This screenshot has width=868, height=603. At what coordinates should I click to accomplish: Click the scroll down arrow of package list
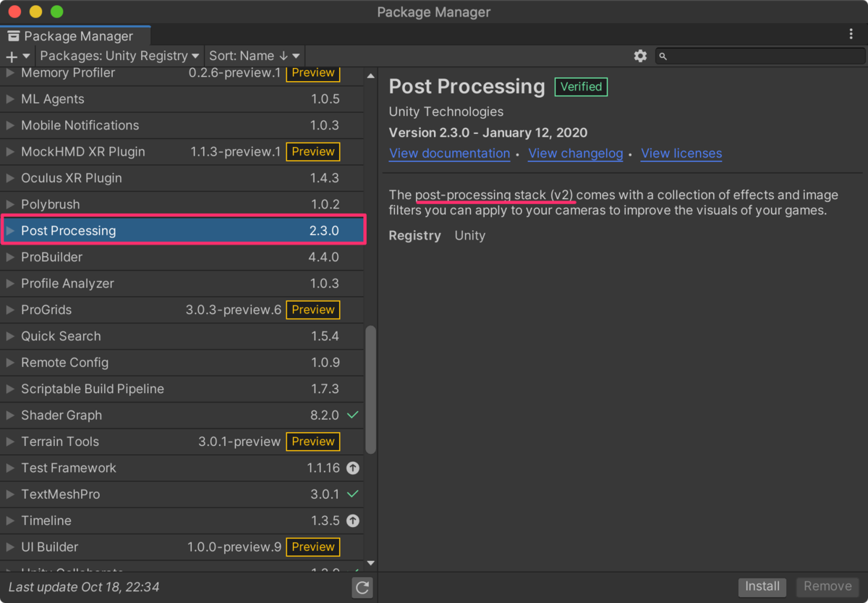coord(370,562)
